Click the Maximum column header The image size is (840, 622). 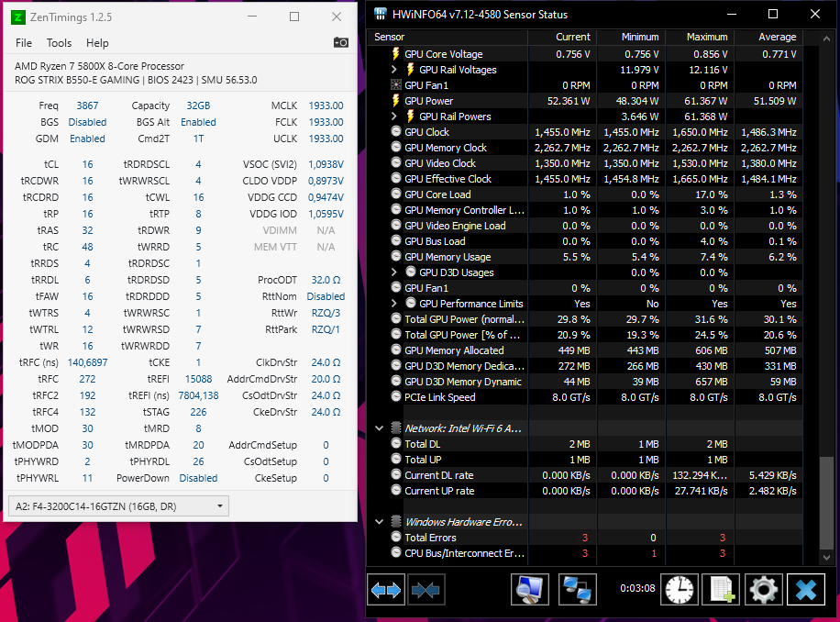[x=700, y=37]
